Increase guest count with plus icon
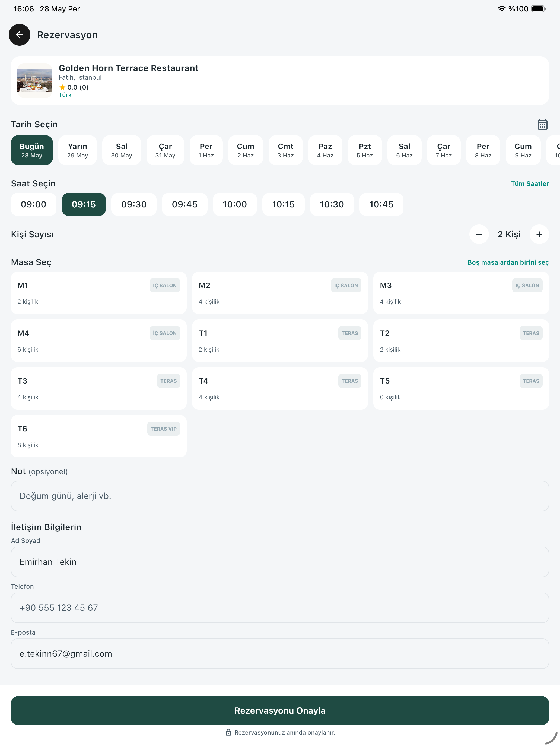Viewport: 560px width, 747px height. [x=539, y=234]
